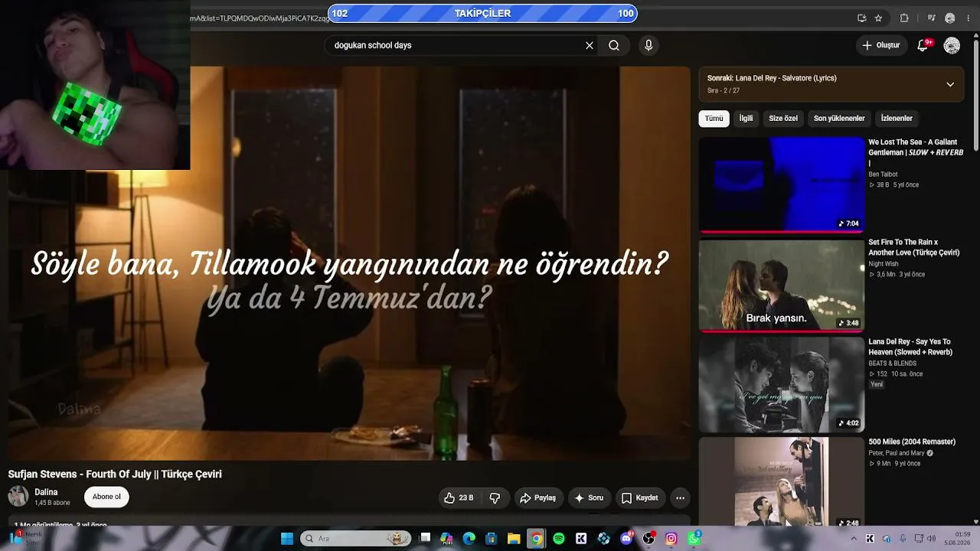Select the Tümü filter chip
The height and width of the screenshot is (551, 980).
point(714,119)
